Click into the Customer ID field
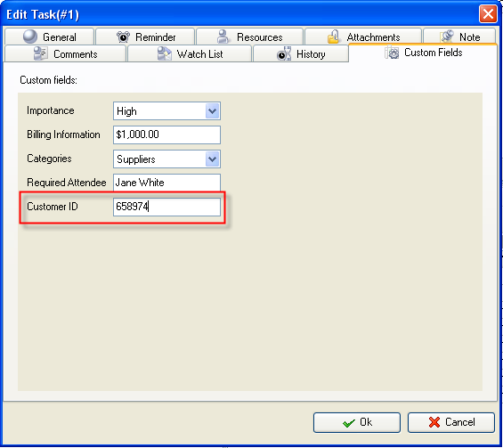 pos(166,207)
